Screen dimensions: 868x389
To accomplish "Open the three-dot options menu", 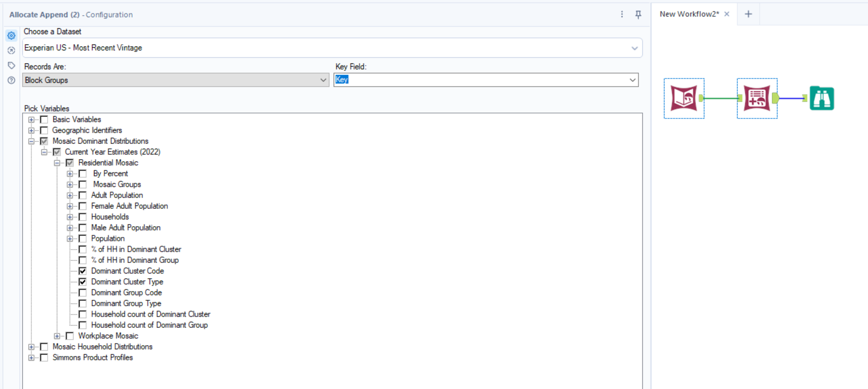I will coord(622,15).
